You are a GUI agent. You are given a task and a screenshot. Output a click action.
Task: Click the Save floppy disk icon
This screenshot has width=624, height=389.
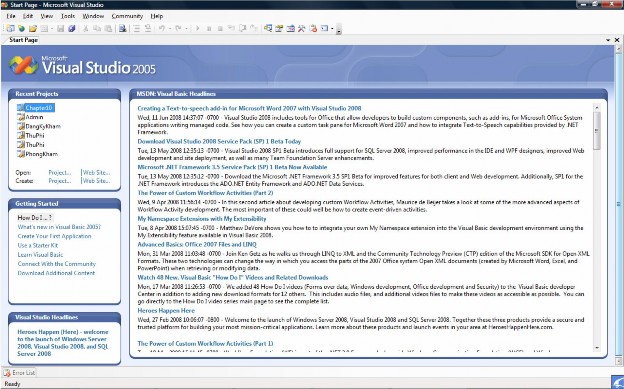tap(60, 28)
